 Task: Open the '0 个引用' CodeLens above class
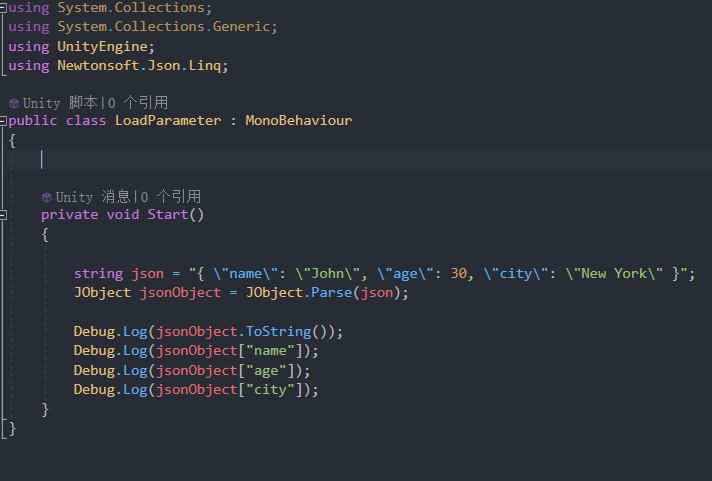point(138,103)
